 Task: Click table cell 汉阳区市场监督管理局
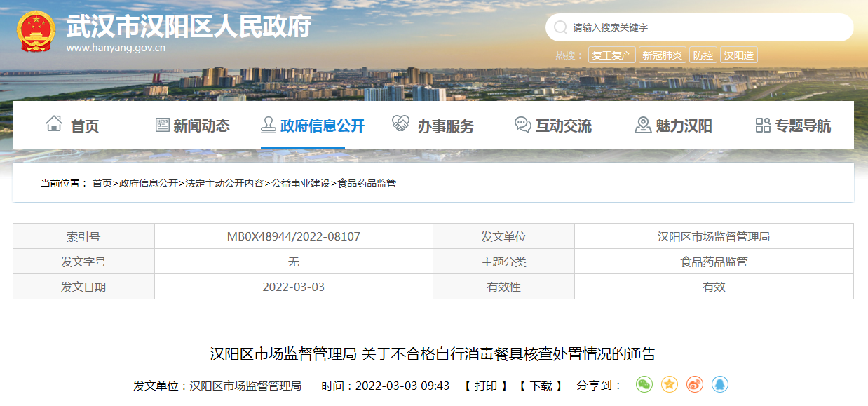point(714,236)
